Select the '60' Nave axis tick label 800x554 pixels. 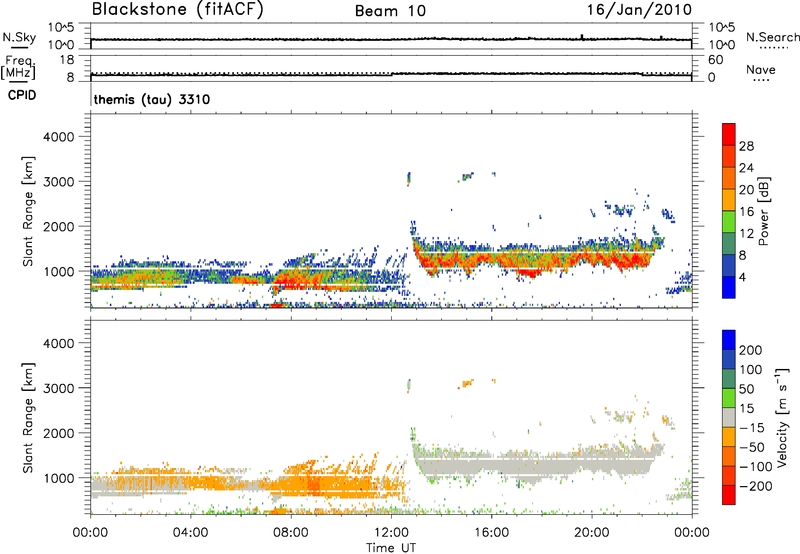tap(715, 60)
